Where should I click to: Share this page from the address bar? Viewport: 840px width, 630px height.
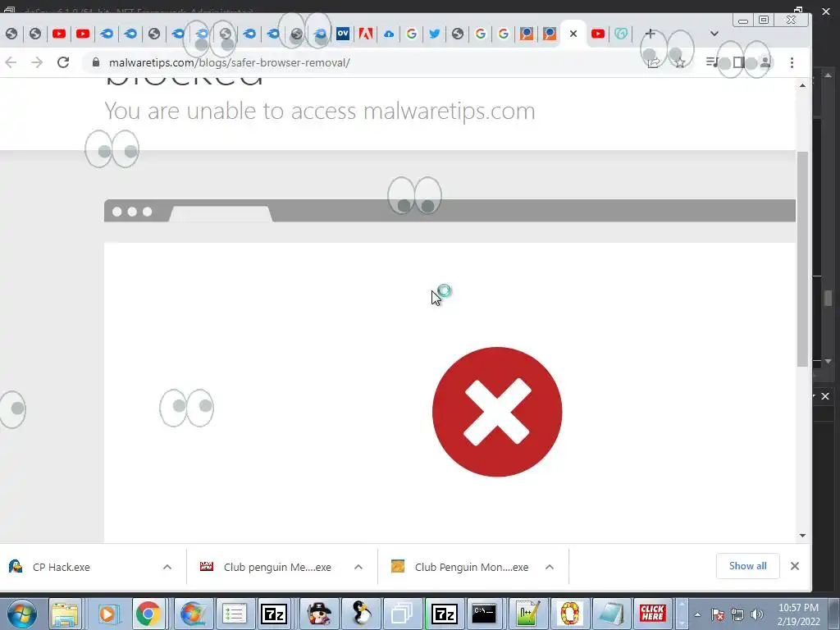tap(654, 62)
